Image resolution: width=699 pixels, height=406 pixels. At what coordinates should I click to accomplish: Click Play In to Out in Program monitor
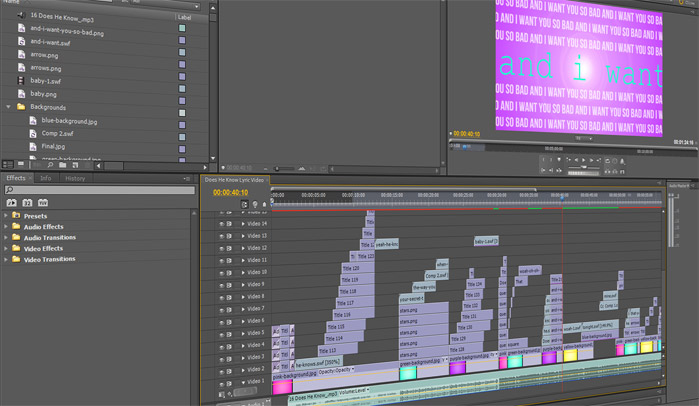click(x=559, y=170)
